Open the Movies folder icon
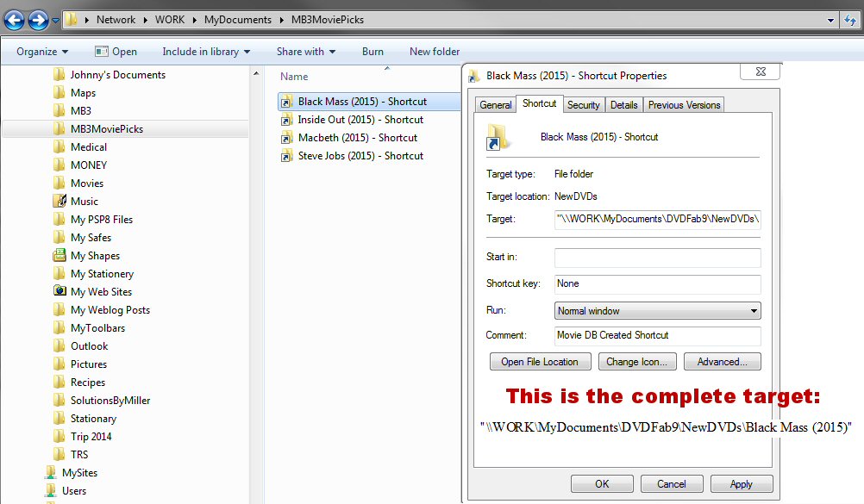 [59, 183]
